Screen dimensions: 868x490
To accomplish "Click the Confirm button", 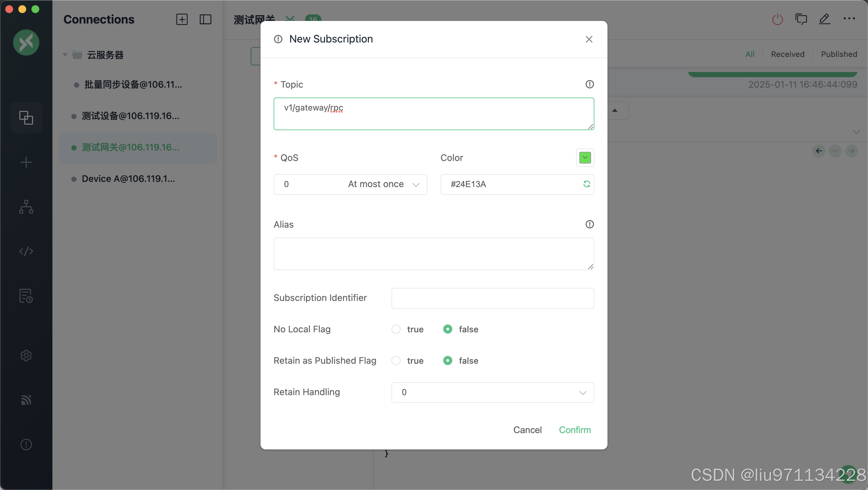I will point(574,430).
